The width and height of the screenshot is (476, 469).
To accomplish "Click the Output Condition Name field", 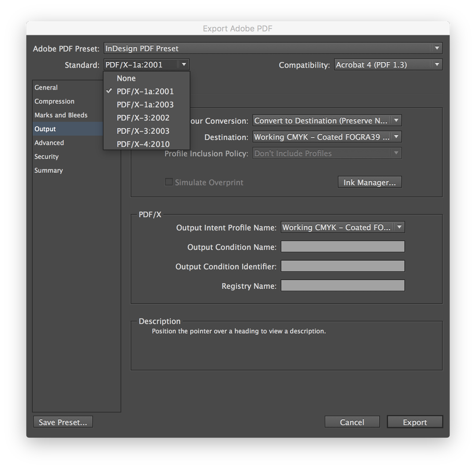I will [x=343, y=246].
